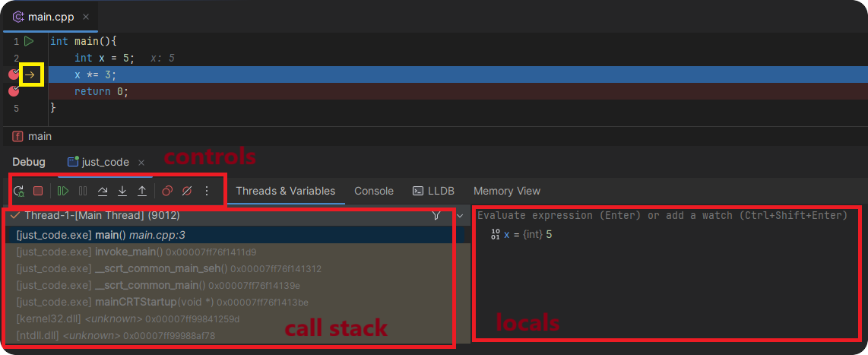This screenshot has width=868, height=355.
Task: Click line number 5 in the gutter
Action: (x=16, y=109)
